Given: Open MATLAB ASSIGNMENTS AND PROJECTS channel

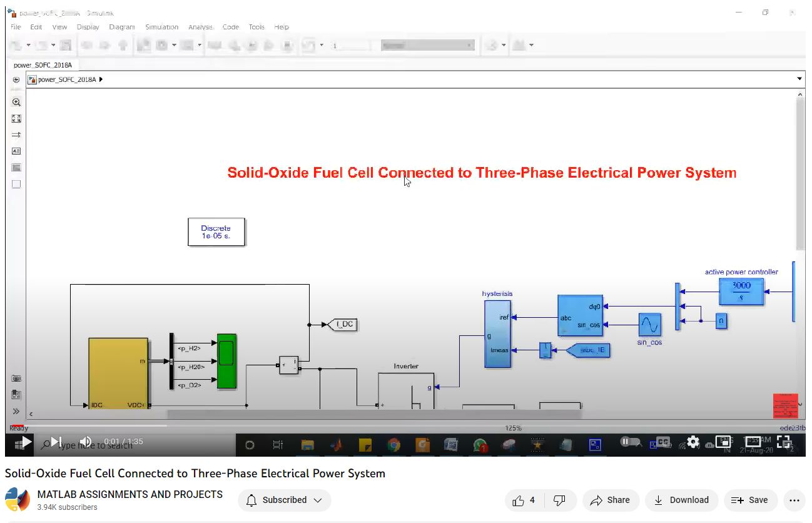Looking at the screenshot, I should click(x=129, y=494).
